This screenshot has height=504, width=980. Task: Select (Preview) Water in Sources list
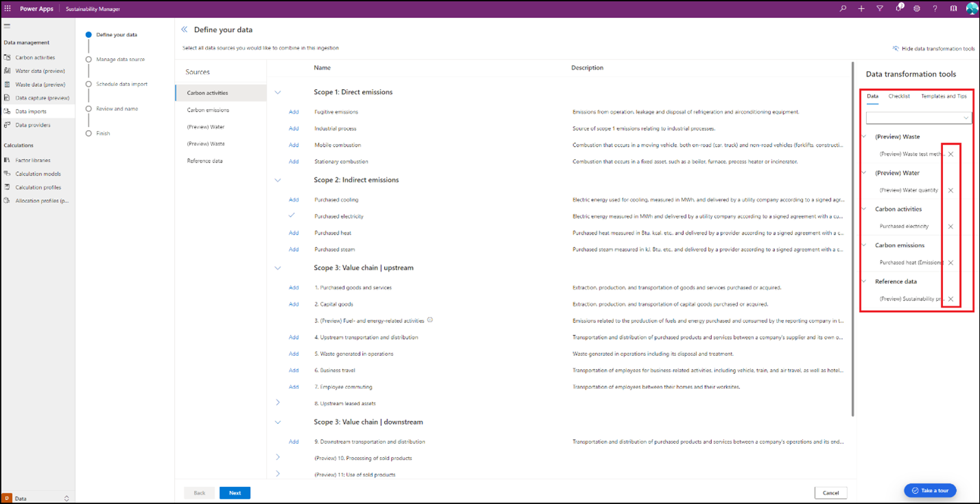tap(221, 127)
